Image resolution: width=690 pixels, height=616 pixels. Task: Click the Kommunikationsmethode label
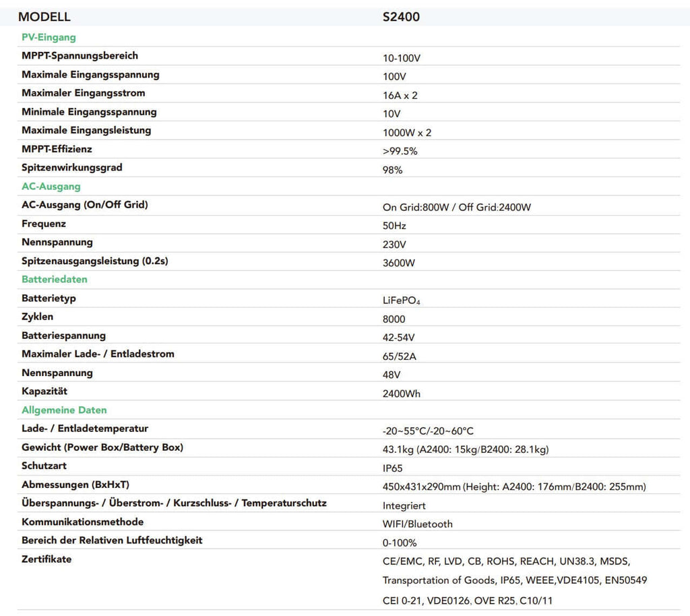pyautogui.click(x=82, y=522)
